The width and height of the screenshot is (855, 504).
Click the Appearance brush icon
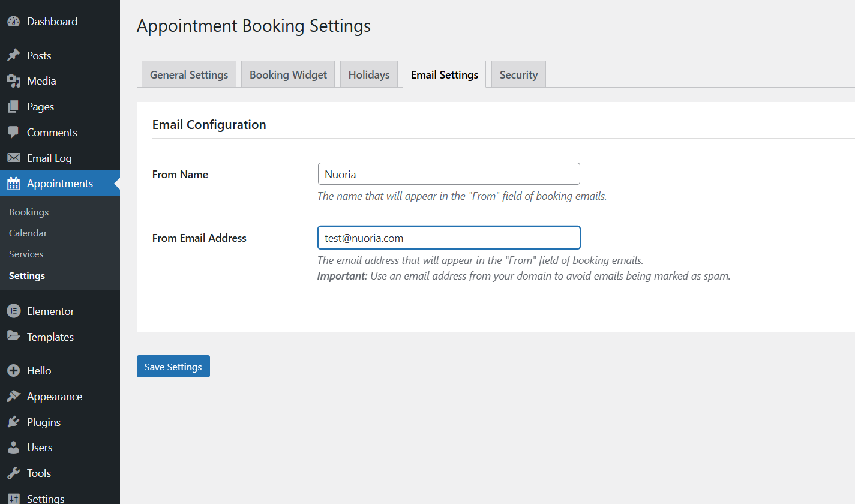pos(13,396)
